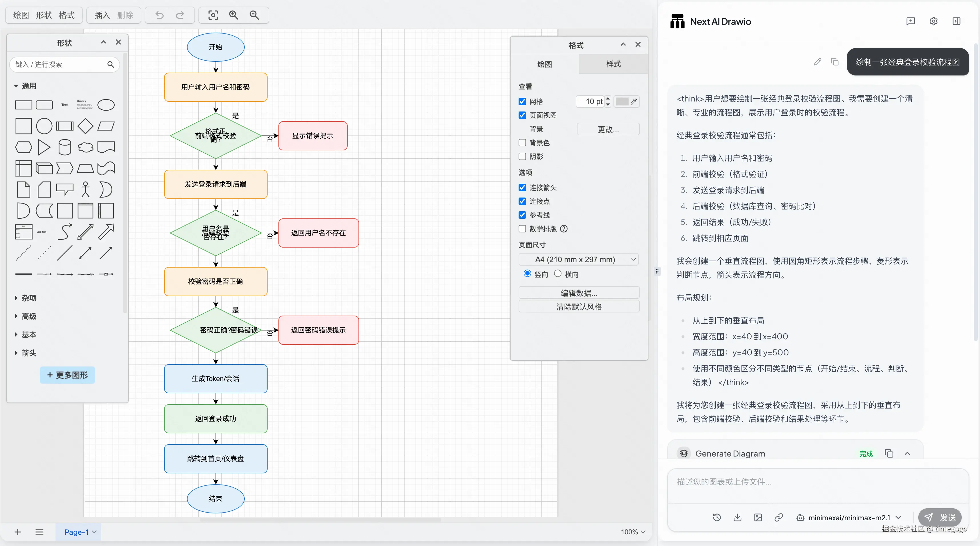Click the 更多图形 more shapes button
The image size is (980, 546).
click(67, 375)
